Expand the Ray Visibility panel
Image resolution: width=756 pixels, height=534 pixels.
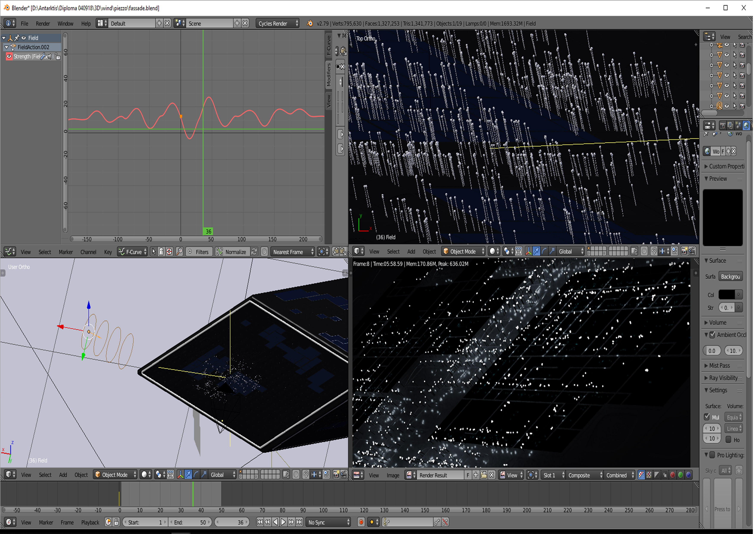(x=723, y=378)
